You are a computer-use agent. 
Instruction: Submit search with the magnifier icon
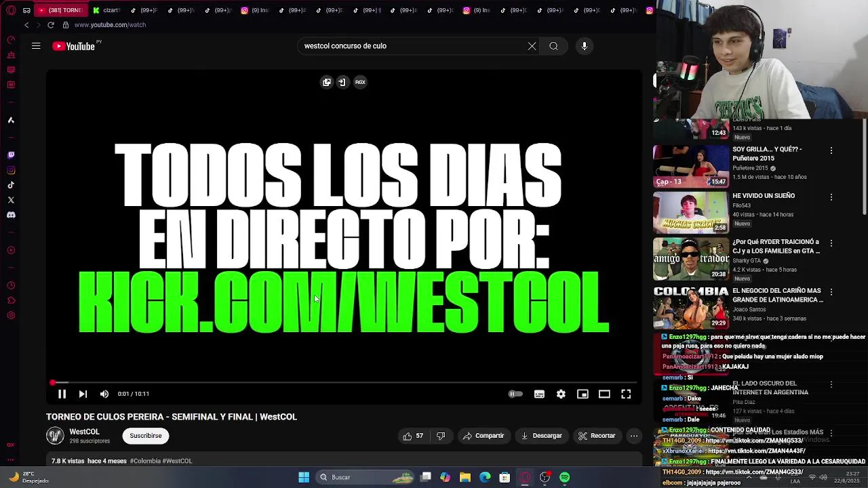coord(554,46)
